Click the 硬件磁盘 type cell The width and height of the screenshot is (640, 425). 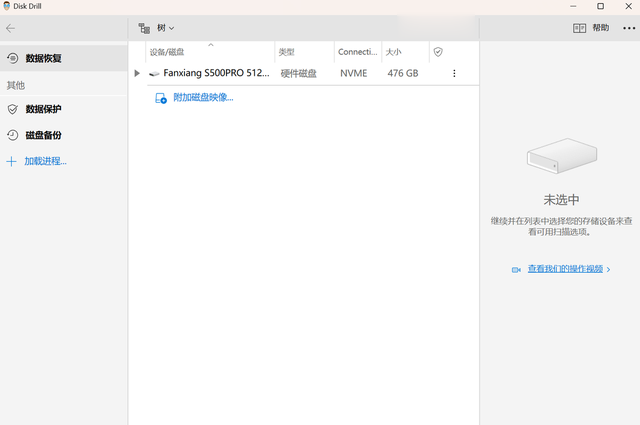(x=299, y=73)
